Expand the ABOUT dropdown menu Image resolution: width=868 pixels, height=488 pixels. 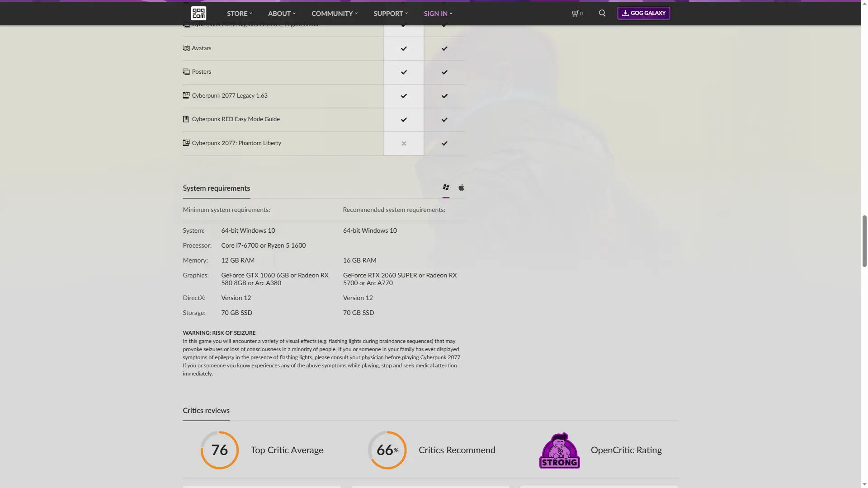[x=281, y=14]
